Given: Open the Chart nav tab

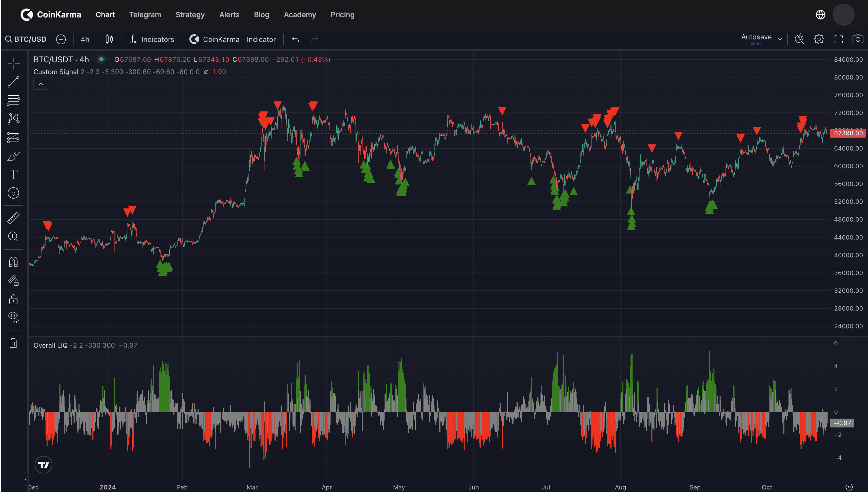Looking at the screenshot, I should pyautogui.click(x=105, y=14).
